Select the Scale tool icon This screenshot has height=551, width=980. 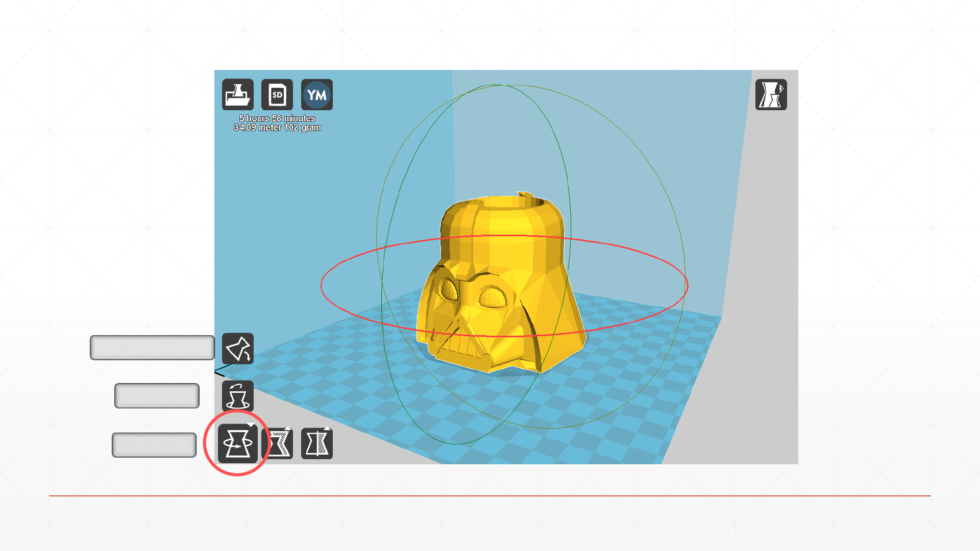point(277,443)
